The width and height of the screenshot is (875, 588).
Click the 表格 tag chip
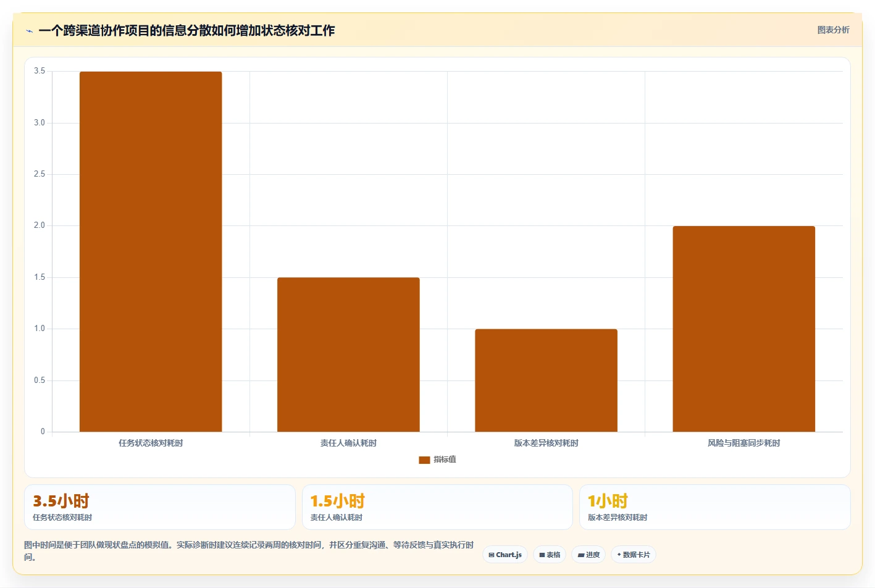550,555
